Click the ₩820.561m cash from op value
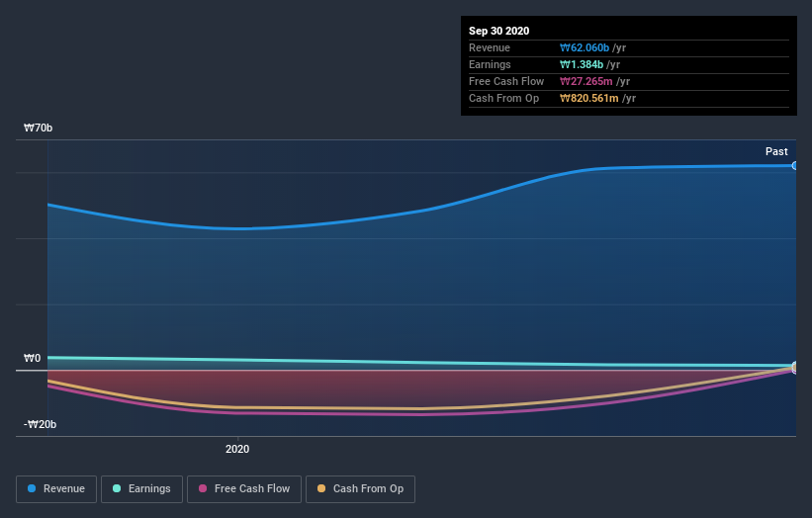Screen dimensions: 812x518 pos(588,98)
